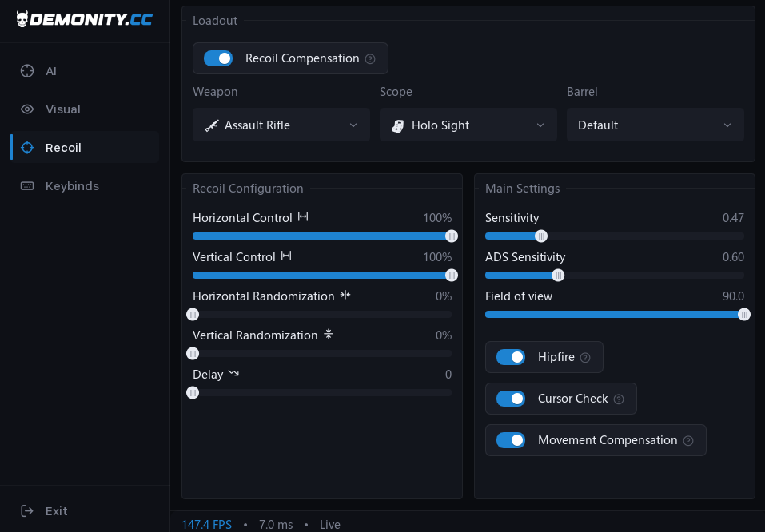Click the Exit door-arrow icon

tap(27, 510)
